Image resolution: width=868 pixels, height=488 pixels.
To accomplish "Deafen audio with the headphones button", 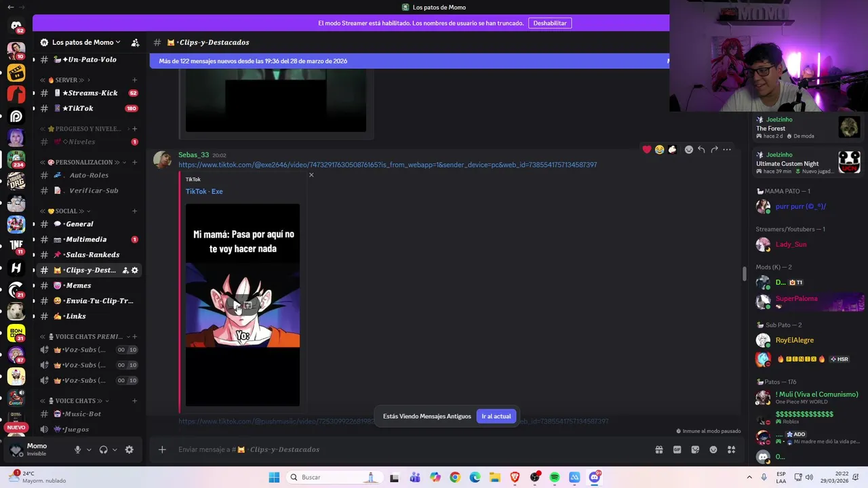I will click(x=103, y=449).
